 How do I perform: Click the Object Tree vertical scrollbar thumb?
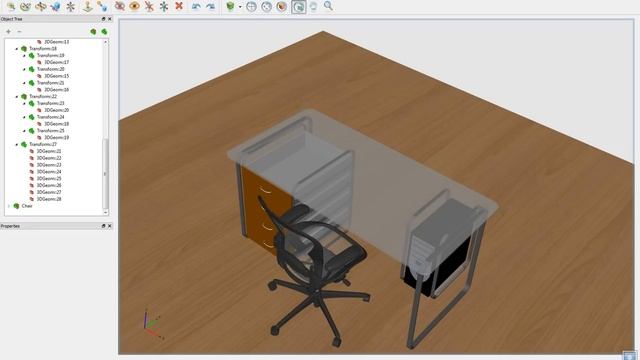tap(105, 173)
